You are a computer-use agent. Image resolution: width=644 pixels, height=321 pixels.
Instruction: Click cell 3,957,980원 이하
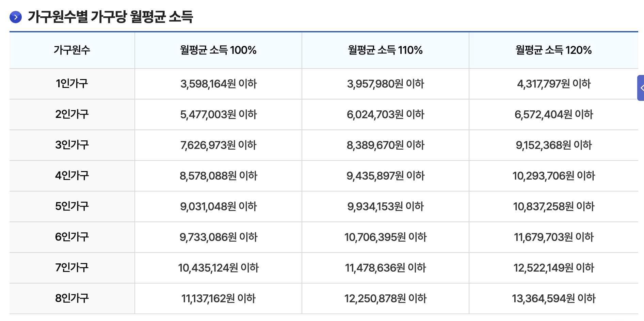(x=385, y=84)
